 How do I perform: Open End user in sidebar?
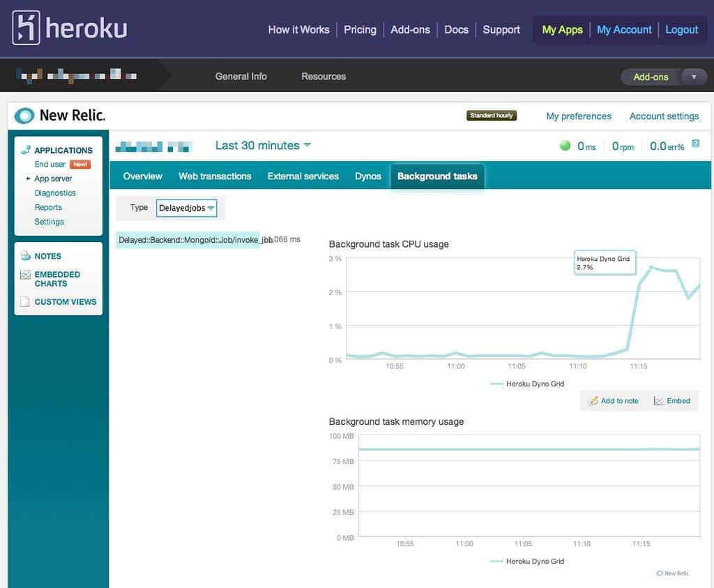pos(50,164)
